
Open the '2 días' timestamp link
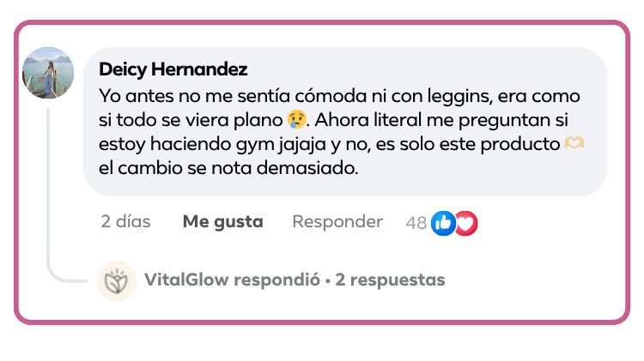(x=125, y=221)
